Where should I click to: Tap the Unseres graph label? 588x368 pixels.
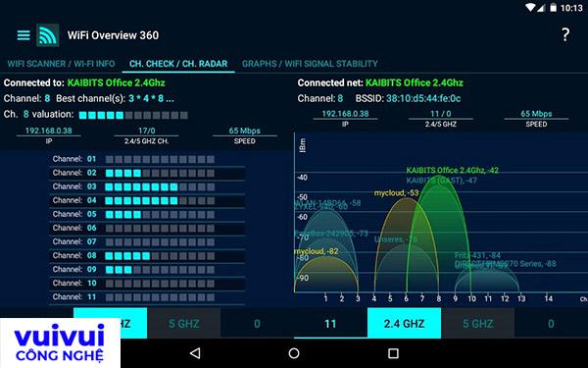pyautogui.click(x=396, y=239)
